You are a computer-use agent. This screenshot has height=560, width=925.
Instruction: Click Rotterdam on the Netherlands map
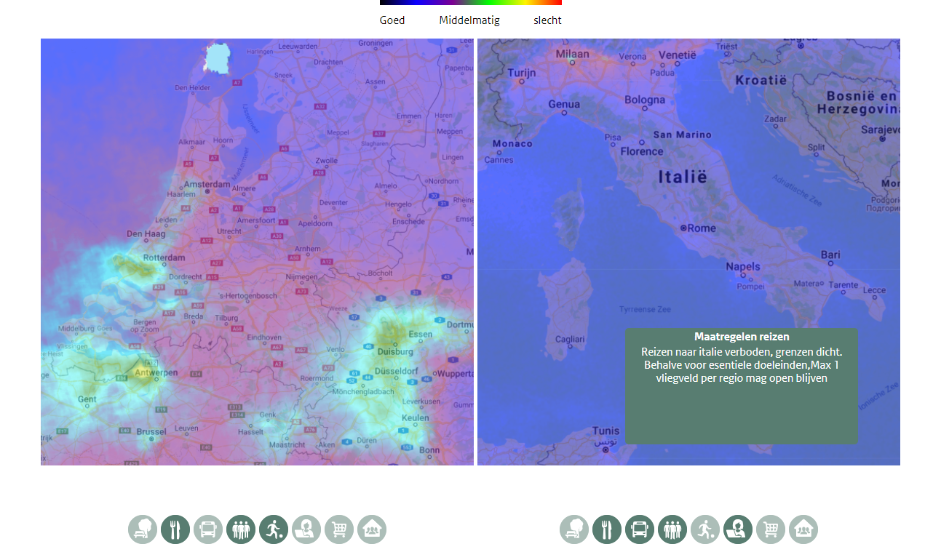(x=164, y=257)
